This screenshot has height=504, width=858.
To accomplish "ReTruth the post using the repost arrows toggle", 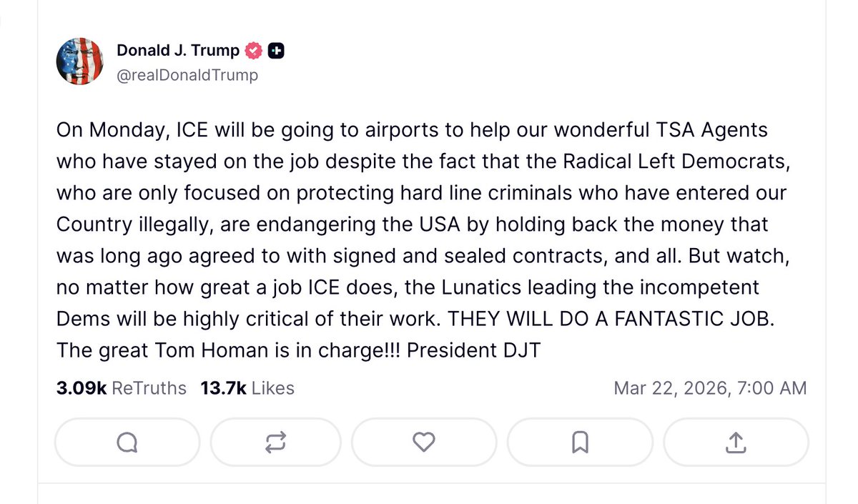I will [275, 443].
